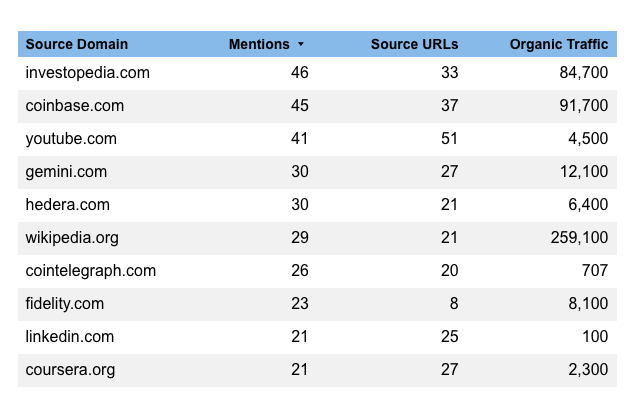
Task: Select coursera.org domain
Action: (70, 370)
